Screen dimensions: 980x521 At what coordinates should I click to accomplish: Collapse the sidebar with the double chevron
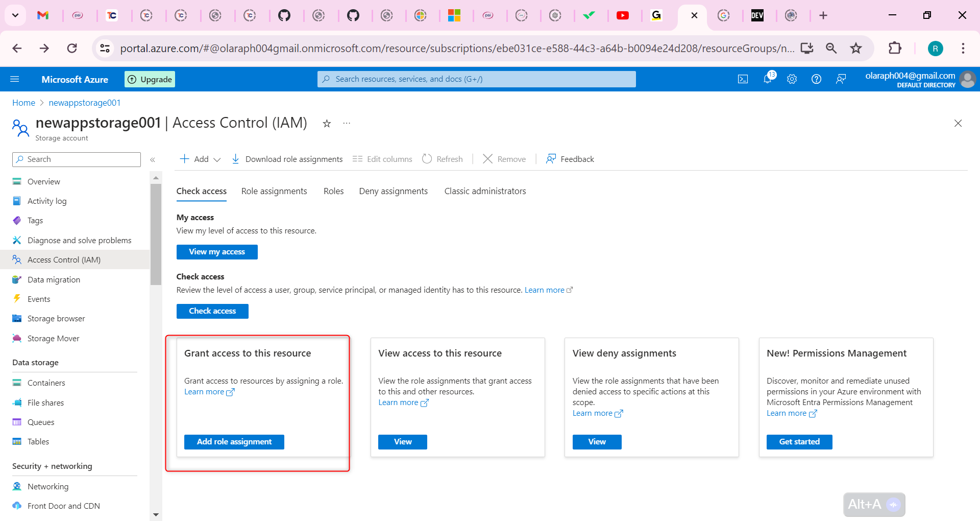[x=152, y=159]
